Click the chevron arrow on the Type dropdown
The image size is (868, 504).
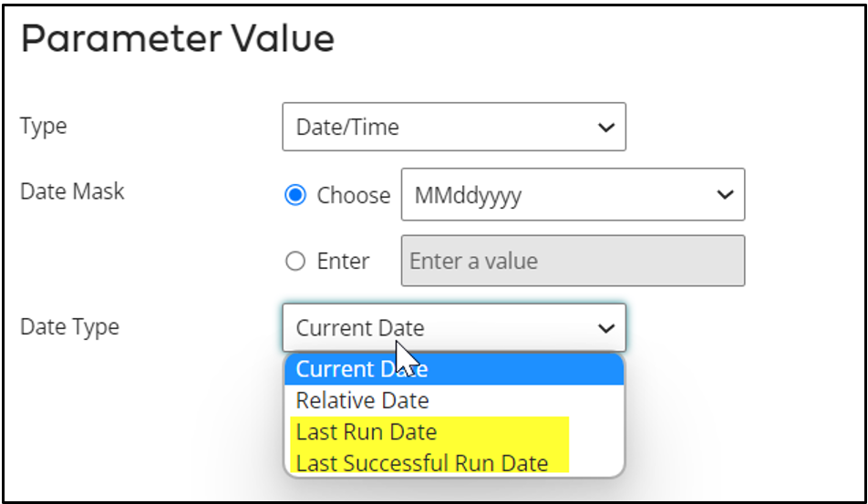point(606,128)
